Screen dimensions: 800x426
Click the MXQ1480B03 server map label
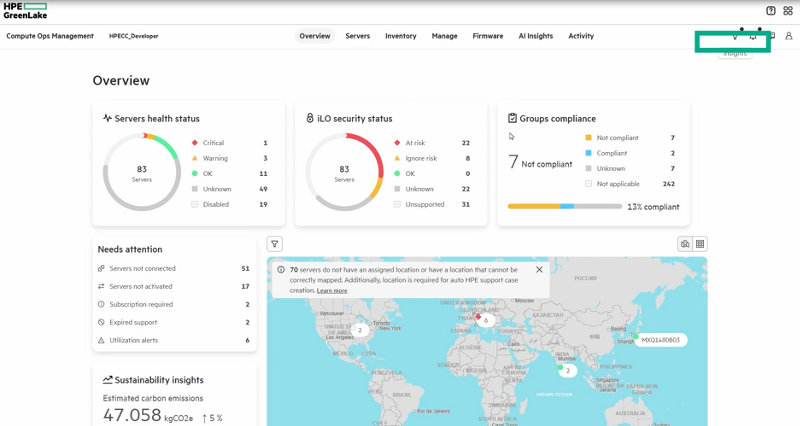[660, 340]
